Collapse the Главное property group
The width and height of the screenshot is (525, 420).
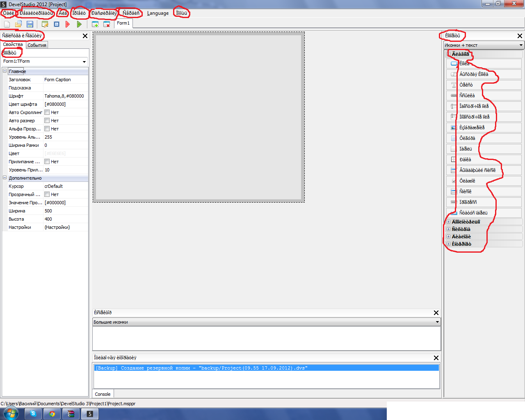click(5, 71)
